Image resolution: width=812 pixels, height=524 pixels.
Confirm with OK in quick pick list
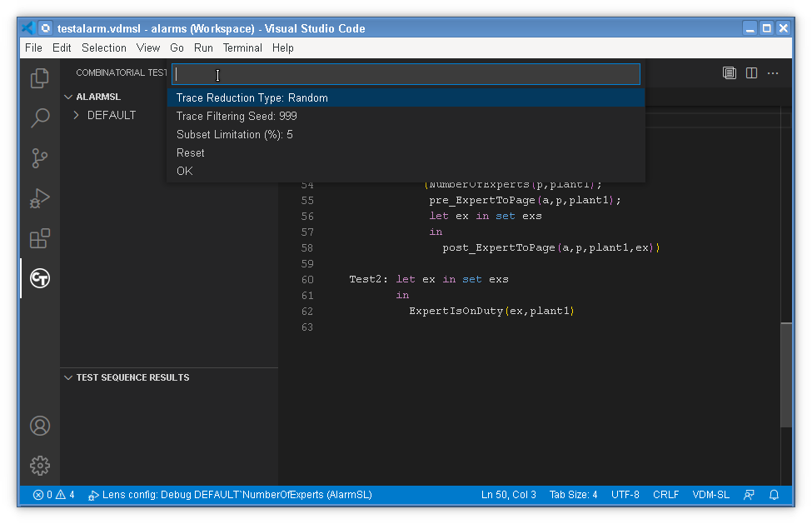[x=185, y=171]
